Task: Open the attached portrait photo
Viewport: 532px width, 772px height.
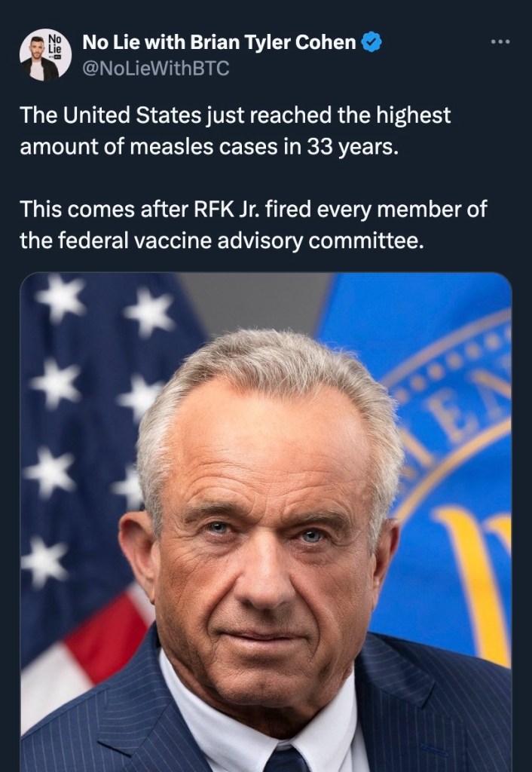Action: (266, 520)
